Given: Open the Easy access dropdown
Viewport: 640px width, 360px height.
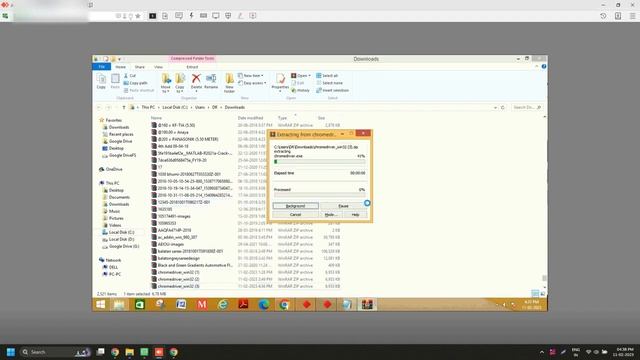Looking at the screenshot, I should click(x=252, y=83).
